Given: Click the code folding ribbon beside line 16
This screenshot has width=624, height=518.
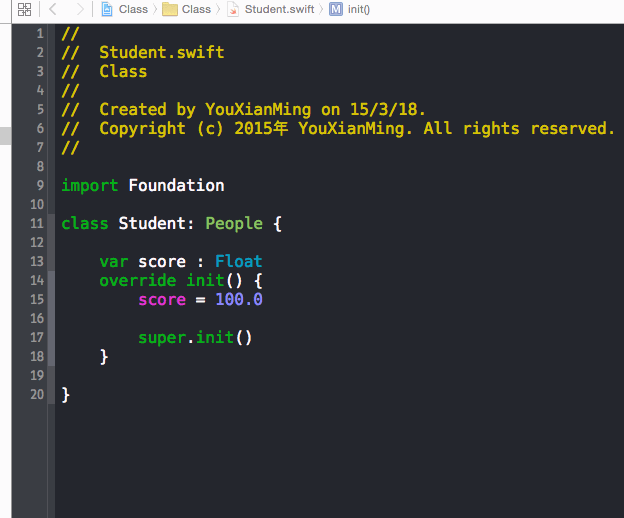Looking at the screenshot, I should tap(51, 318).
